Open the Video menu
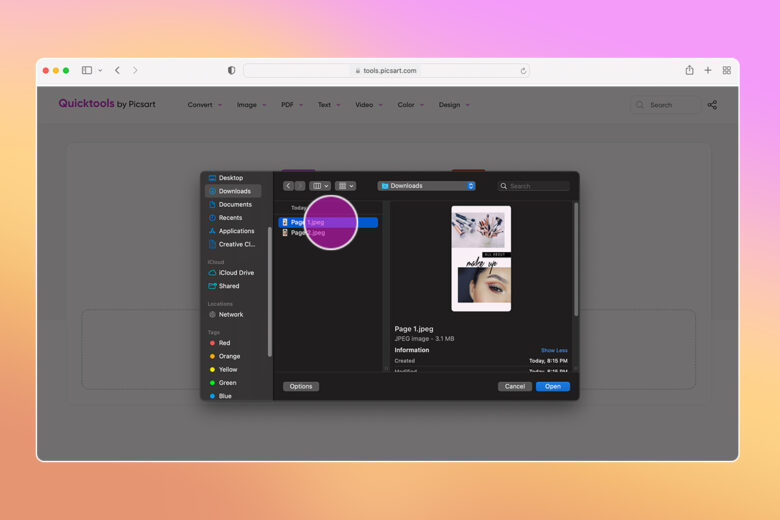 (x=369, y=105)
